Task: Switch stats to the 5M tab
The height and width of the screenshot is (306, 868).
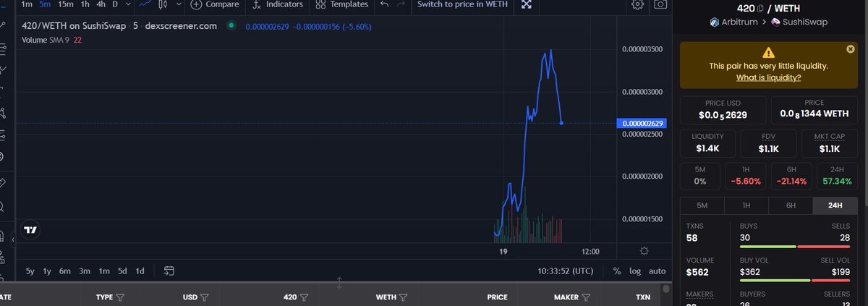Action: coord(702,205)
